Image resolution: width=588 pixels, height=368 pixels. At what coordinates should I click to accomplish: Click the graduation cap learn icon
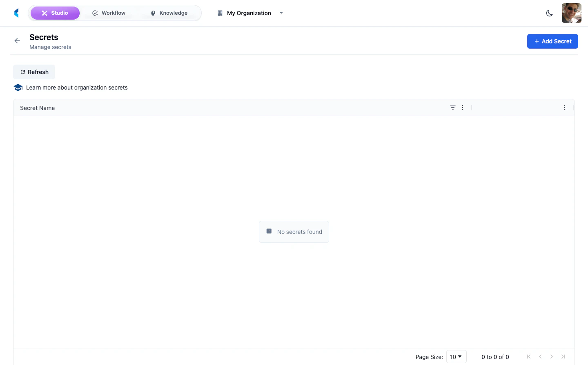(x=18, y=87)
